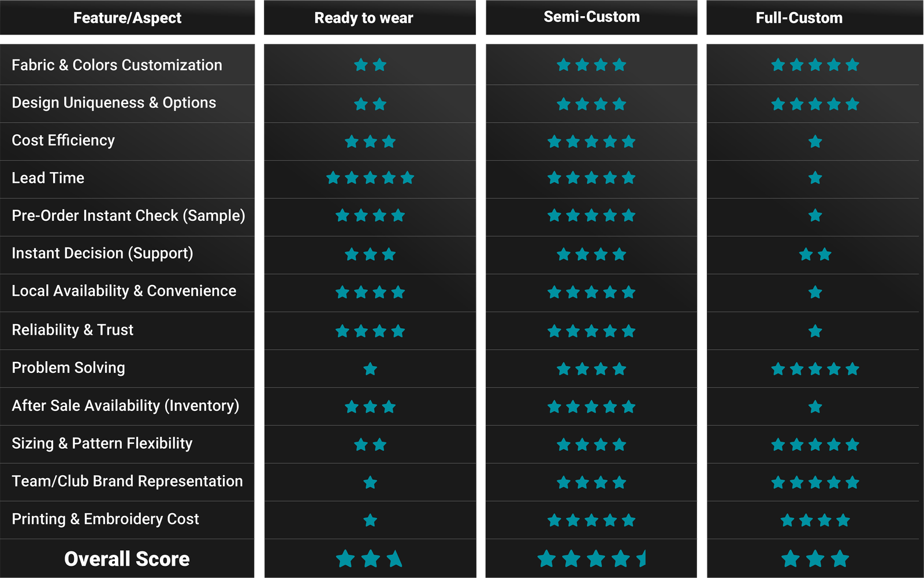Click the half star in Semi-Custom Overall Score
Viewport: 924px width, 578px height.
(x=642, y=559)
